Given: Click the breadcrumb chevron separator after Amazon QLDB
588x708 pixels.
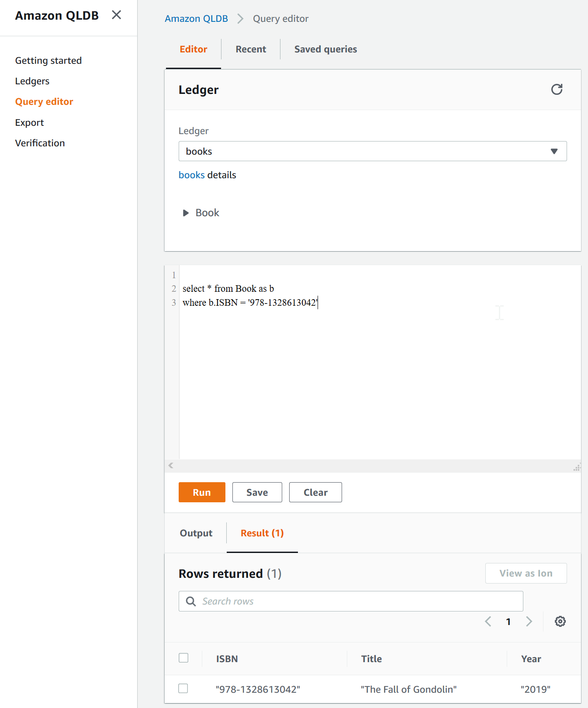Looking at the screenshot, I should click(x=240, y=19).
